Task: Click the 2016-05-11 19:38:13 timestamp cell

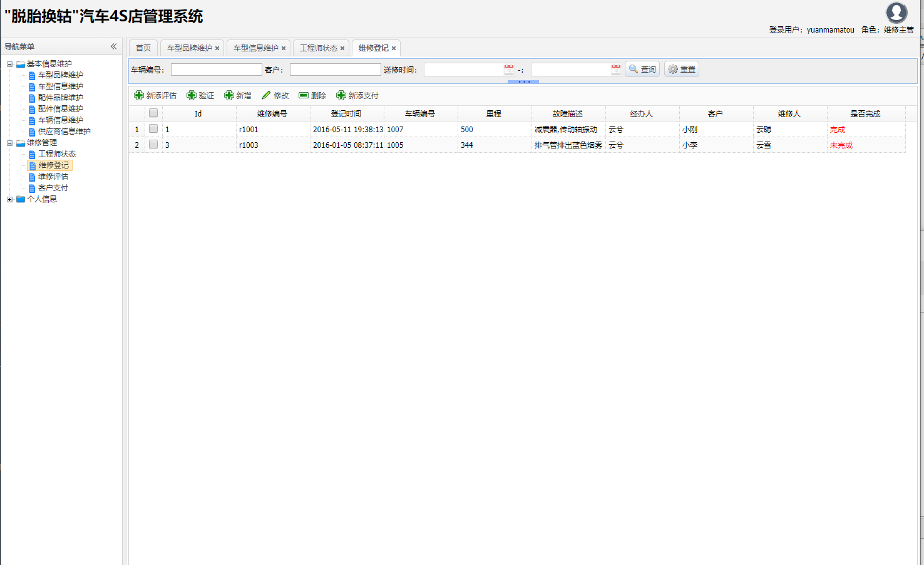Action: coord(348,130)
